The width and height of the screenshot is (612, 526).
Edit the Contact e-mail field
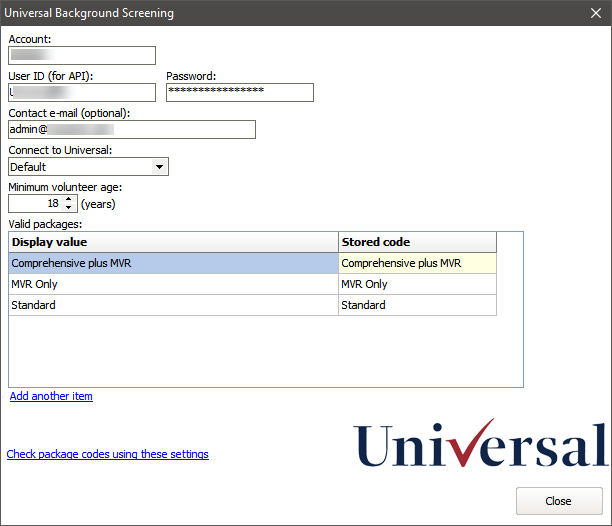(132, 130)
